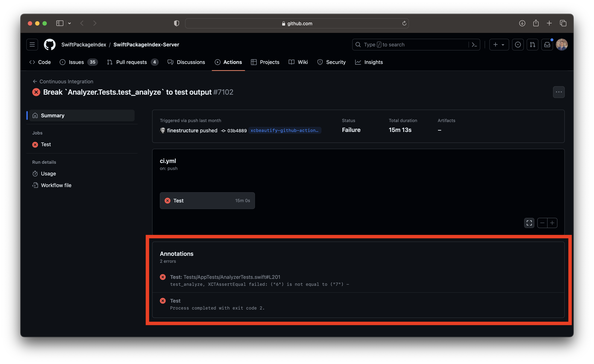Screen dimensions: 594x364
Task: Open the Workflow file from Run details
Action: click(x=56, y=185)
